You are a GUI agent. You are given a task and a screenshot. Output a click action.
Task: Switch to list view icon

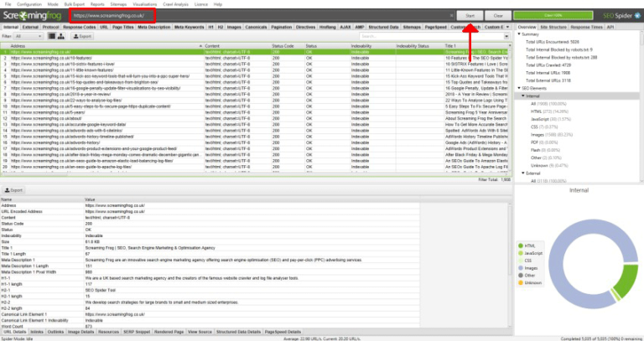(52, 36)
